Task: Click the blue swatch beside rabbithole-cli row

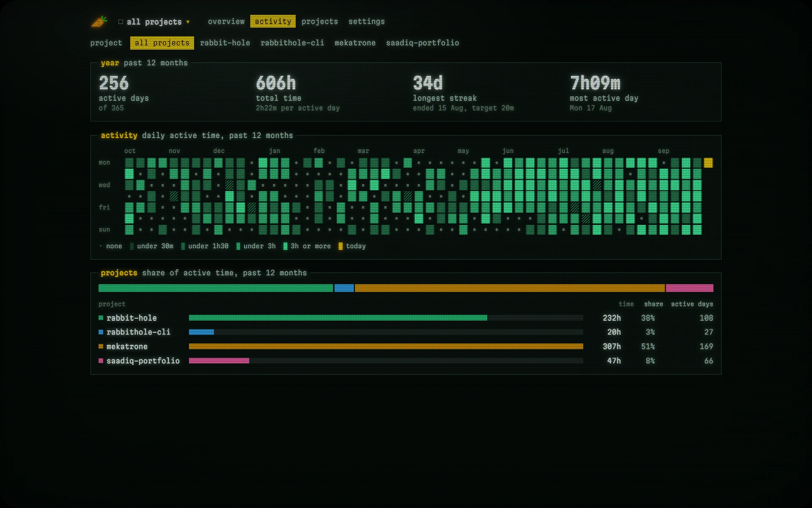Action: point(101,332)
